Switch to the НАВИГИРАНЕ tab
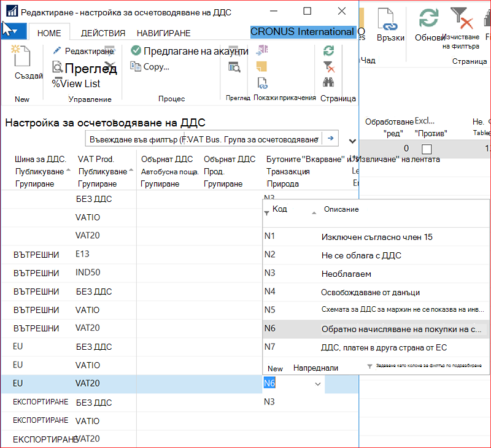 [163, 33]
